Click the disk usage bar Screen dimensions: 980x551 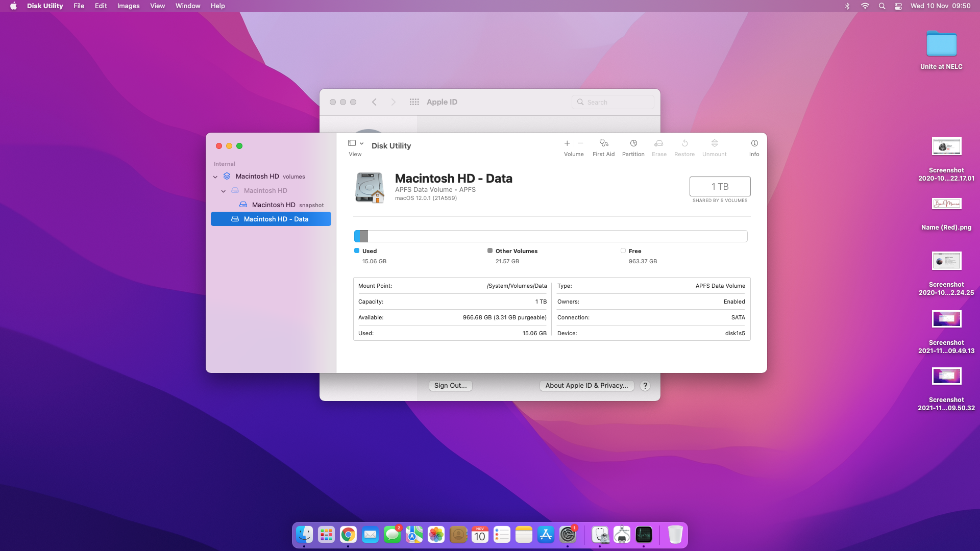[x=551, y=236]
